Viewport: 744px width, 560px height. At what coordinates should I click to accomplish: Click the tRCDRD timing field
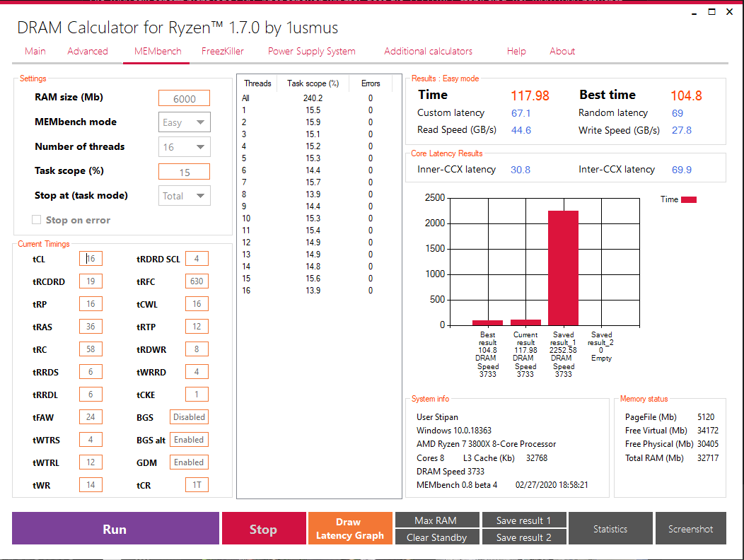click(x=91, y=281)
